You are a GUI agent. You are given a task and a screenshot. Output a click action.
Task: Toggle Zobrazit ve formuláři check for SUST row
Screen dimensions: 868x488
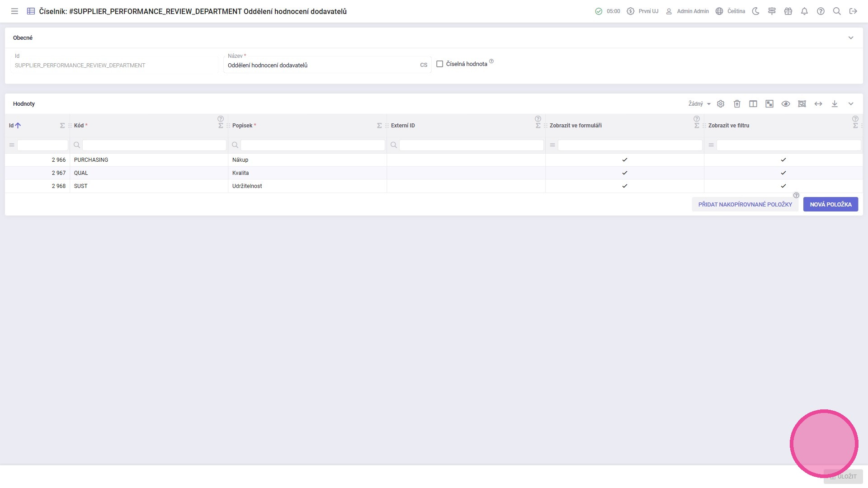coord(625,186)
